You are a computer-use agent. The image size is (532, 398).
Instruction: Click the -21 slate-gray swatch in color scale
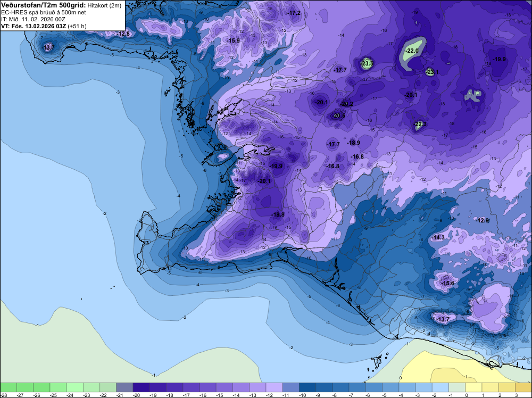click(124, 387)
